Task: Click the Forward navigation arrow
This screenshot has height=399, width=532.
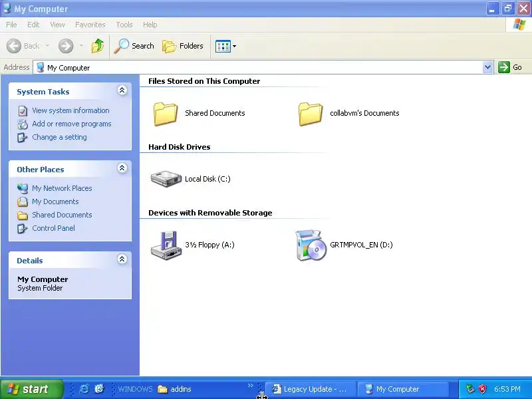Action: pos(66,46)
